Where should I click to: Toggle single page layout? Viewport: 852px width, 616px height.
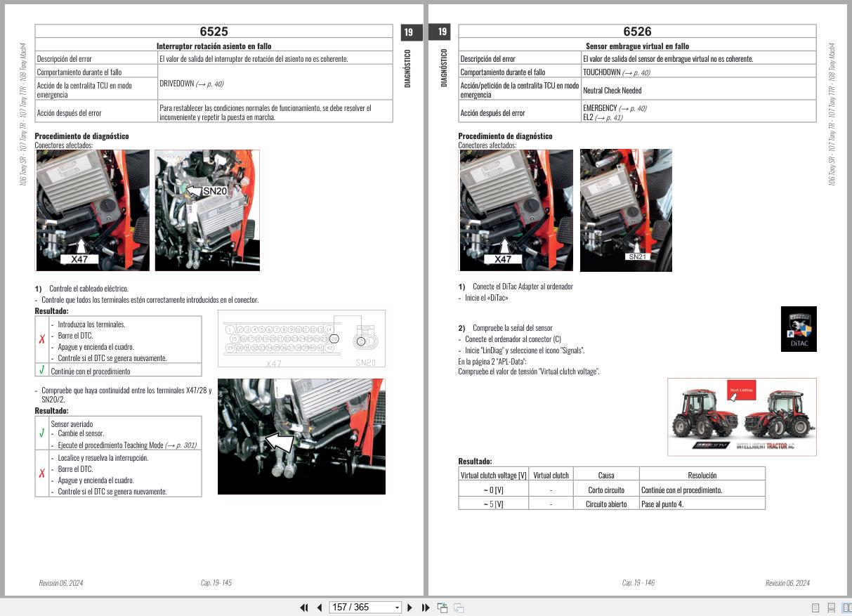814,607
